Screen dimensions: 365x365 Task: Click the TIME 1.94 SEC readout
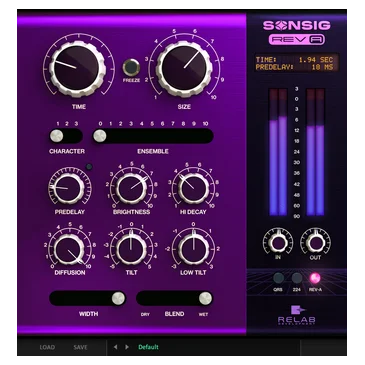294,60
